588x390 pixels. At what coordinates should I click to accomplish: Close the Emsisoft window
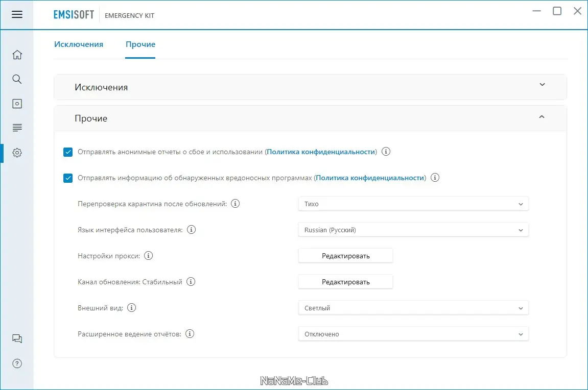click(x=577, y=11)
